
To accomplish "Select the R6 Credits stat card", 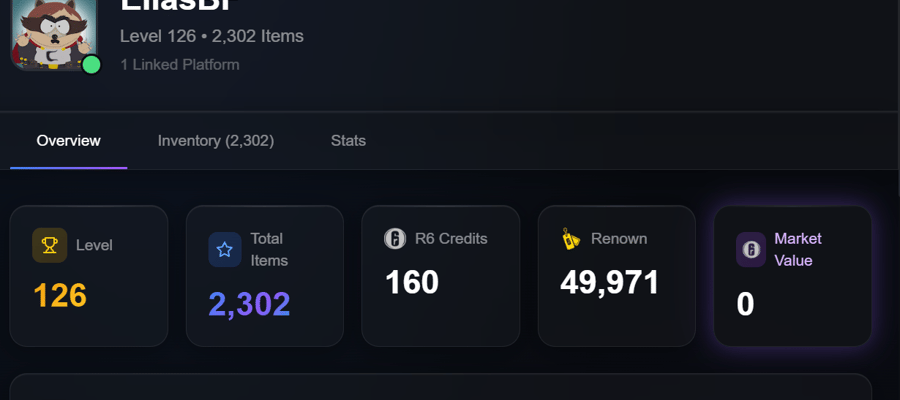I will tap(441, 276).
